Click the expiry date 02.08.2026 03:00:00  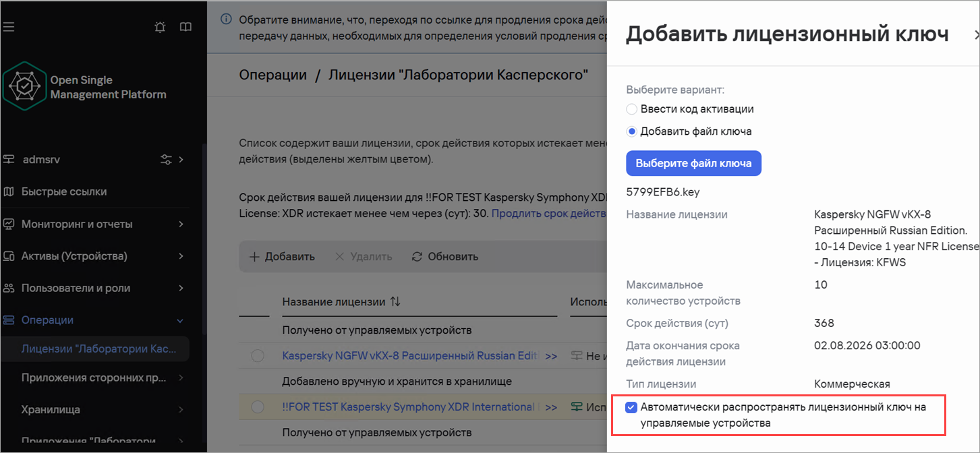(867, 345)
